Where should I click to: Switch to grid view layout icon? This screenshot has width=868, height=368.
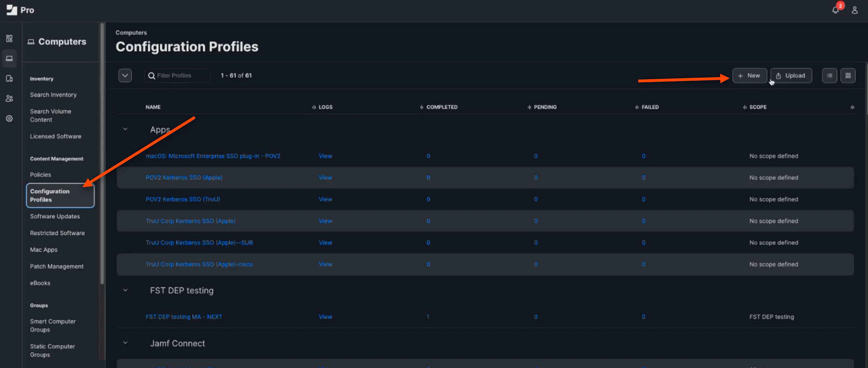point(848,75)
